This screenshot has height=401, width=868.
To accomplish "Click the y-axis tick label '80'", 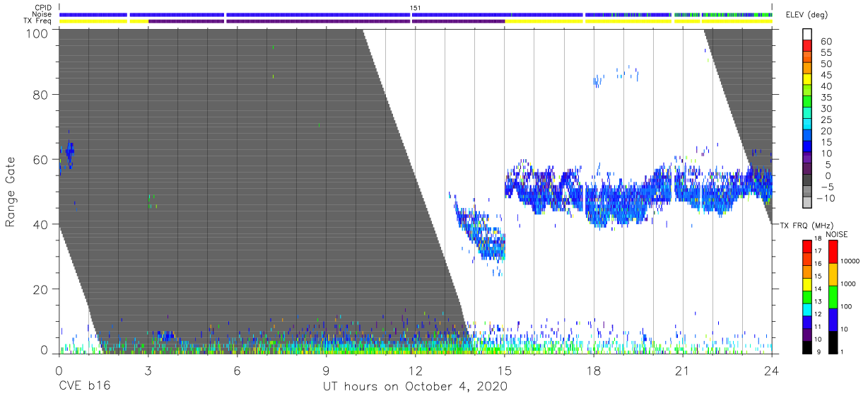I will click(x=40, y=94).
